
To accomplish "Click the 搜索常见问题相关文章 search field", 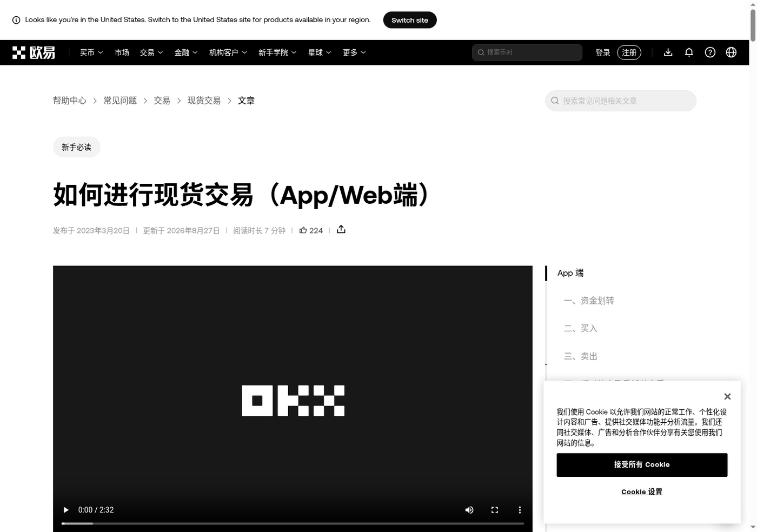I will pyautogui.click(x=621, y=101).
